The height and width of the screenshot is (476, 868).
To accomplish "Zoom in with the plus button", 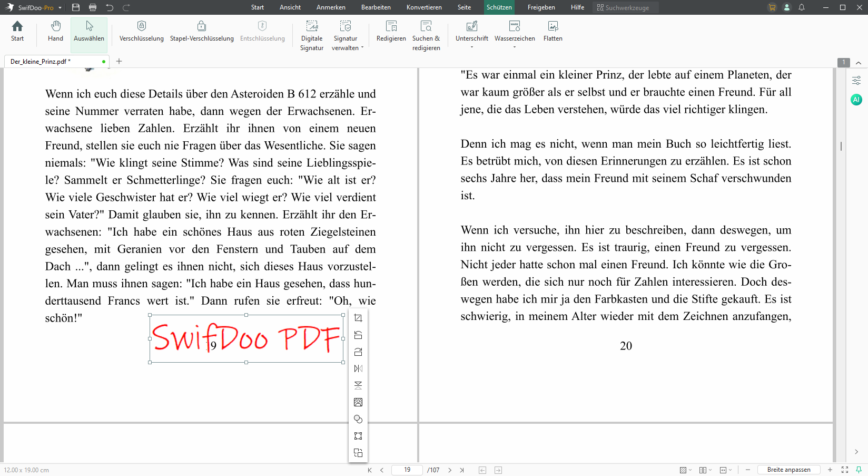I will tap(830, 470).
